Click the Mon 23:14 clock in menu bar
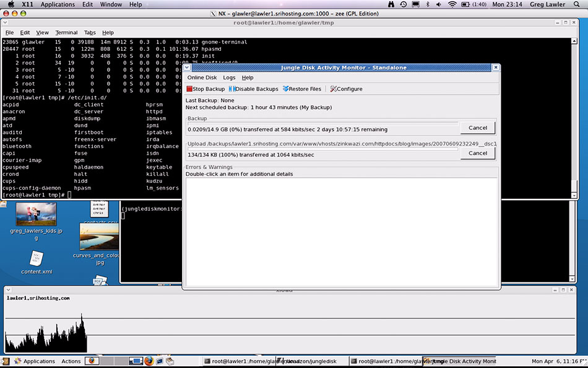 point(507,4)
